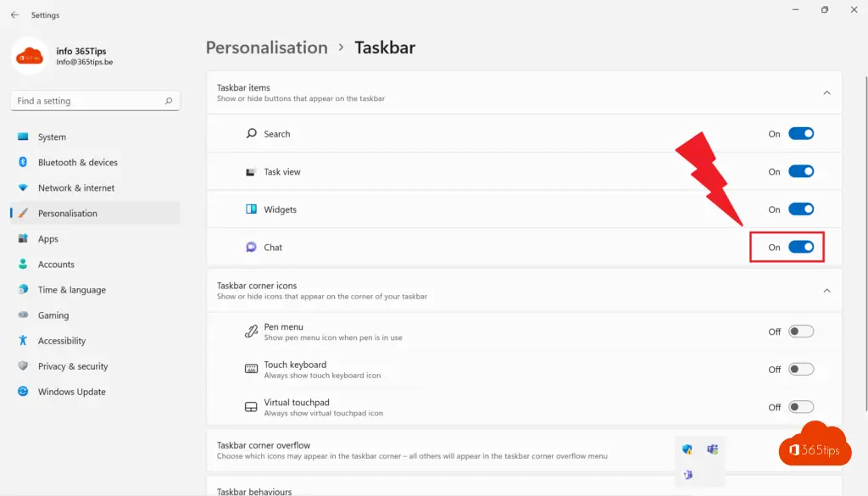Select the Gaming icon in sidebar
The width and height of the screenshot is (868, 496).
tap(22, 315)
